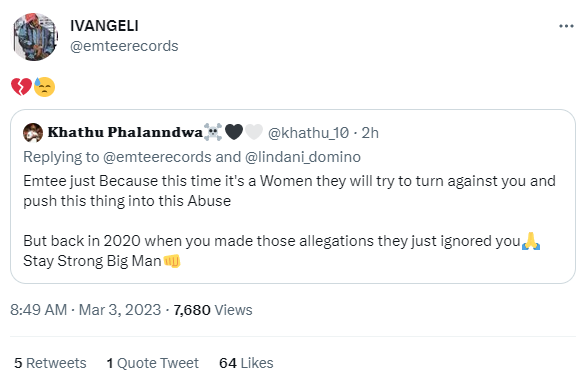Open the 2h timestamp on quoted tweet
Image resolution: width=581 pixels, height=374 pixels.
(x=370, y=133)
